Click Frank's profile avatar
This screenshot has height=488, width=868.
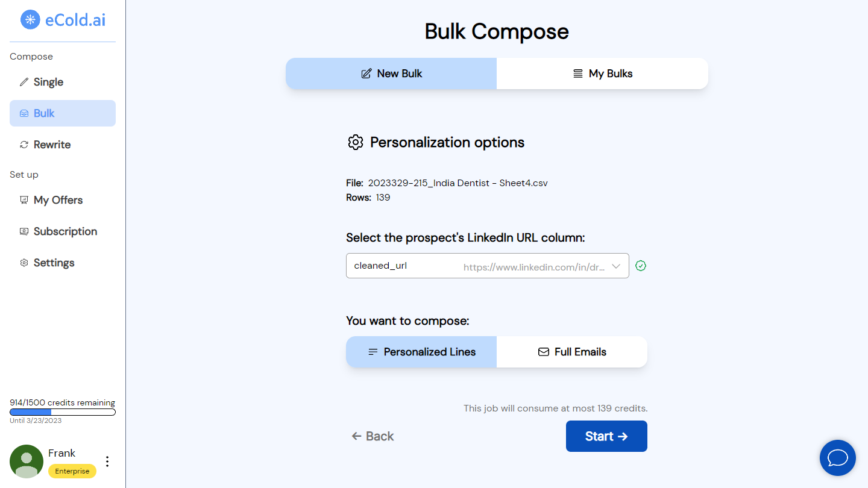pos(27,461)
